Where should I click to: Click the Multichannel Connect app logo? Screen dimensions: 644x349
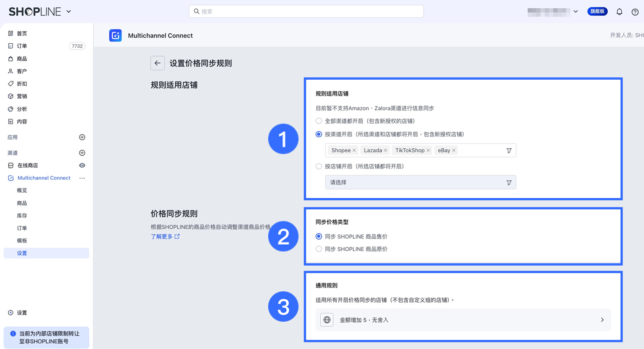116,35
